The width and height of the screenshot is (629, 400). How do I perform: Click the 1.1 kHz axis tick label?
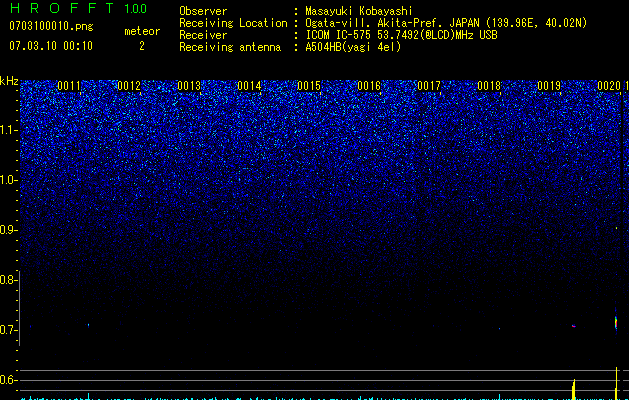[7, 130]
